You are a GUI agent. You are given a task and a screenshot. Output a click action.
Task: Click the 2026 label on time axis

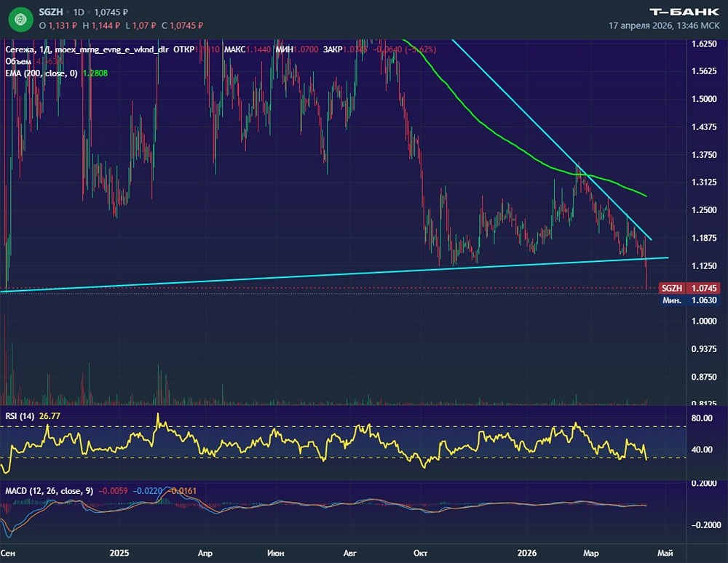(527, 553)
